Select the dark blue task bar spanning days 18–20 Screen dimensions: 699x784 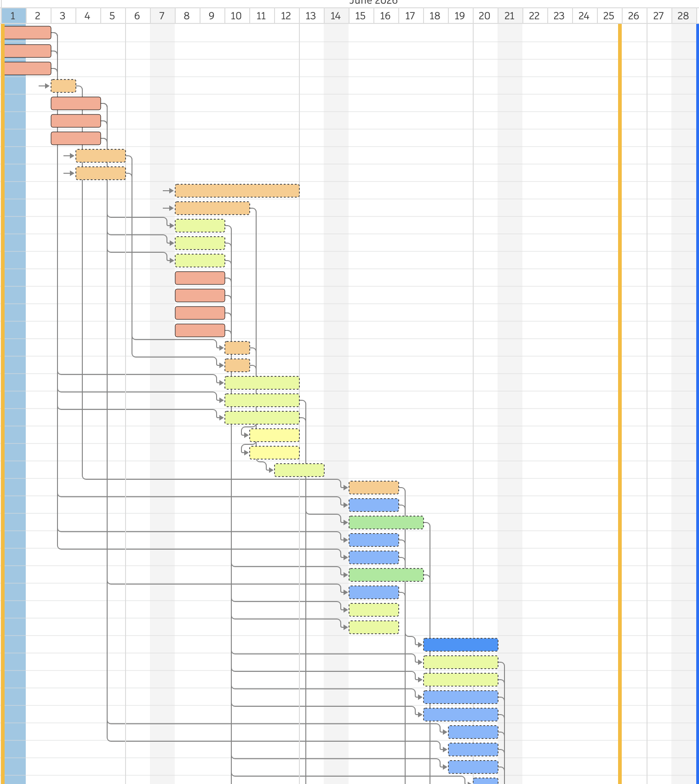461,645
